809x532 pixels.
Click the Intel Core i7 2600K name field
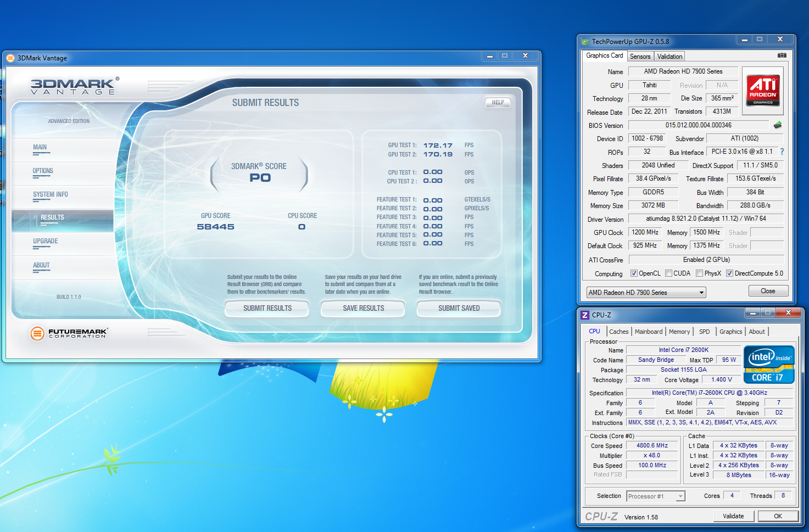(x=684, y=350)
